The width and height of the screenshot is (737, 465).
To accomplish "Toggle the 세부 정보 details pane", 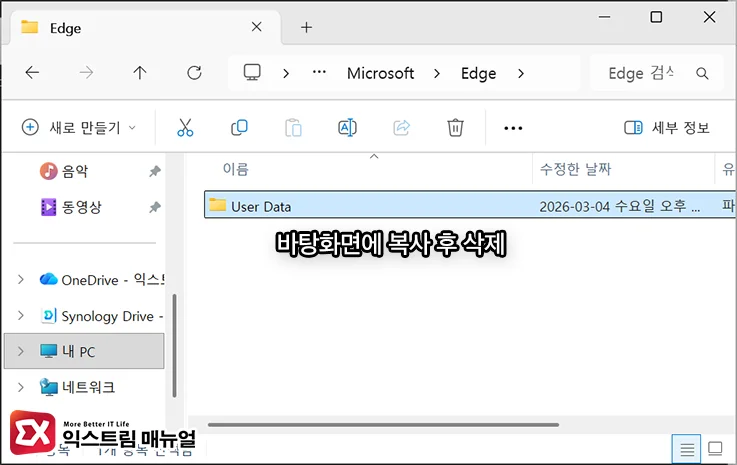I will pos(666,127).
